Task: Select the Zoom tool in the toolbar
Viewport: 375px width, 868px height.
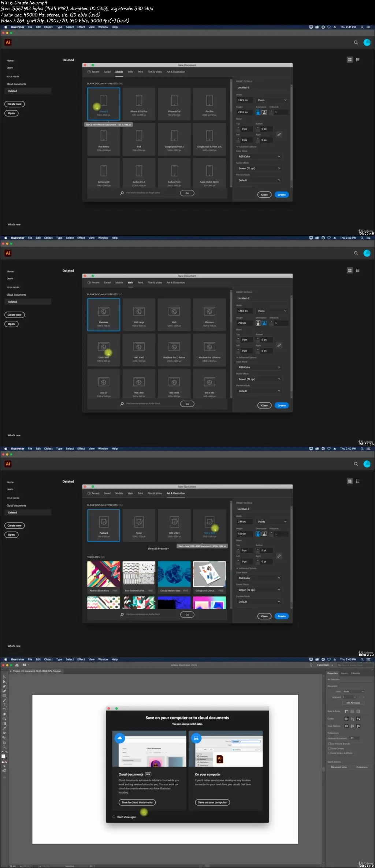Action: click(4, 747)
